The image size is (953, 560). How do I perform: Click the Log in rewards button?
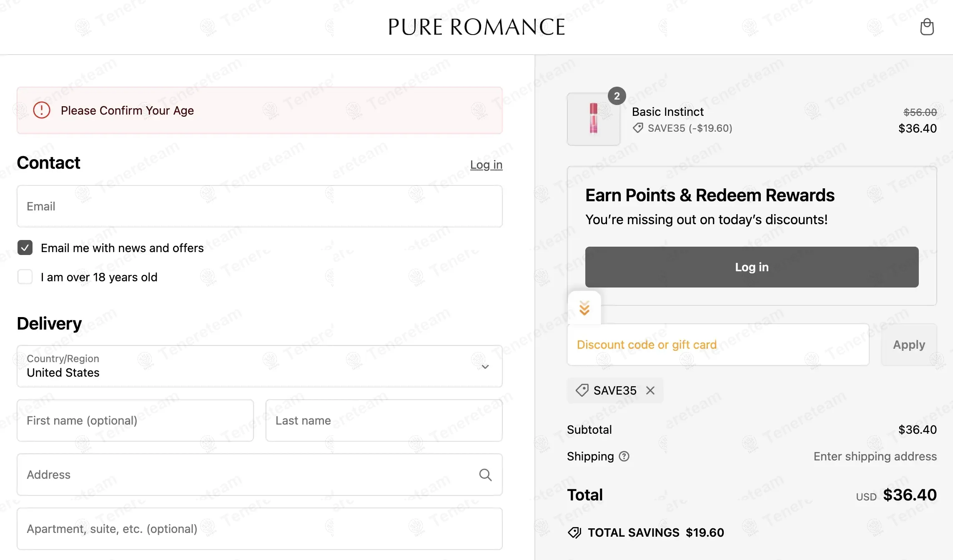click(x=752, y=267)
